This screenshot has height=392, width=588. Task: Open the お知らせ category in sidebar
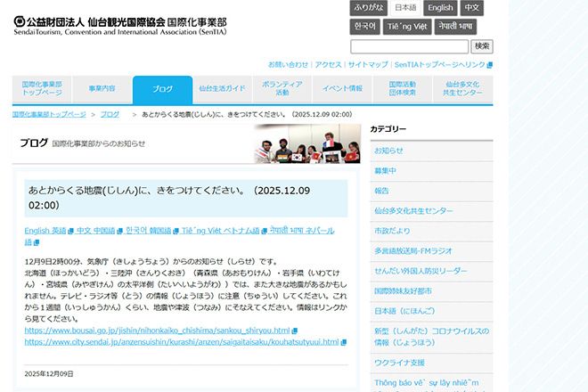(388, 151)
